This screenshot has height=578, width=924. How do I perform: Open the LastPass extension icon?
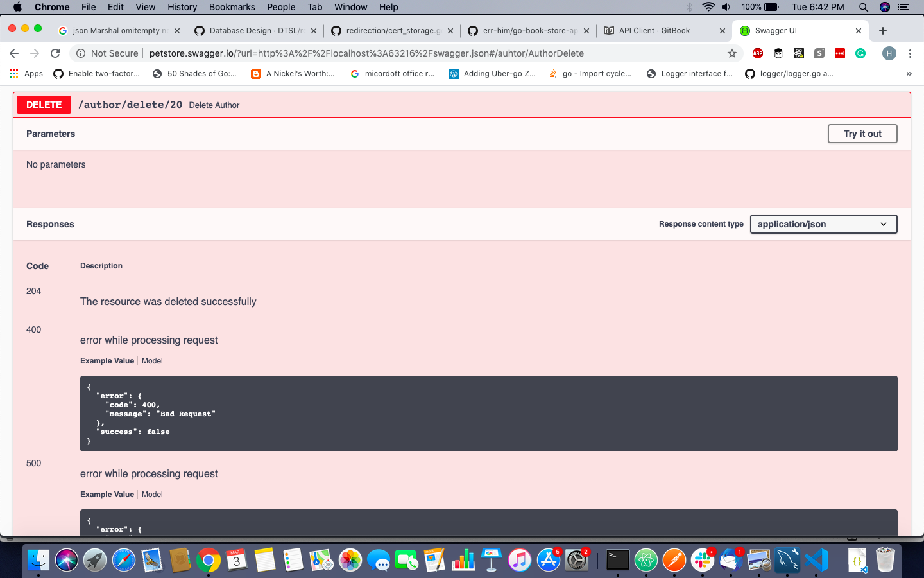(x=839, y=54)
